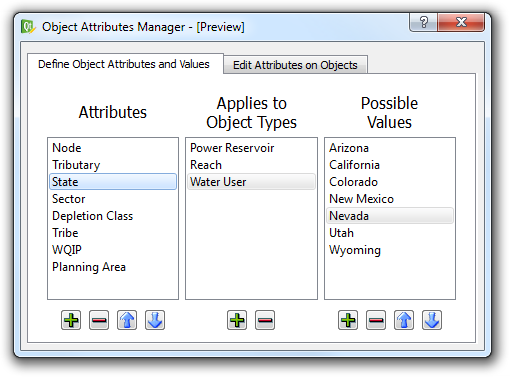
Task: Remove selected object type with red minus
Action: [265, 320]
